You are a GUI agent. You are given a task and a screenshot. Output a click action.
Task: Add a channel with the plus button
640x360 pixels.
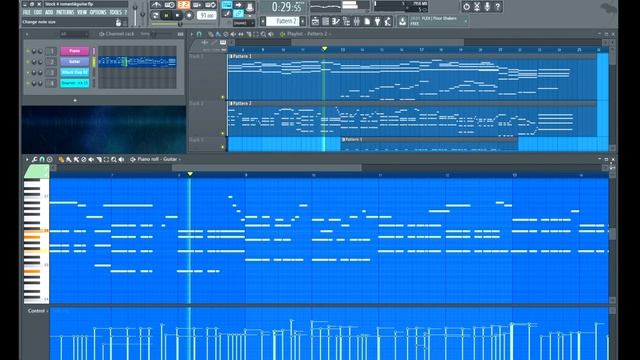pos(75,100)
